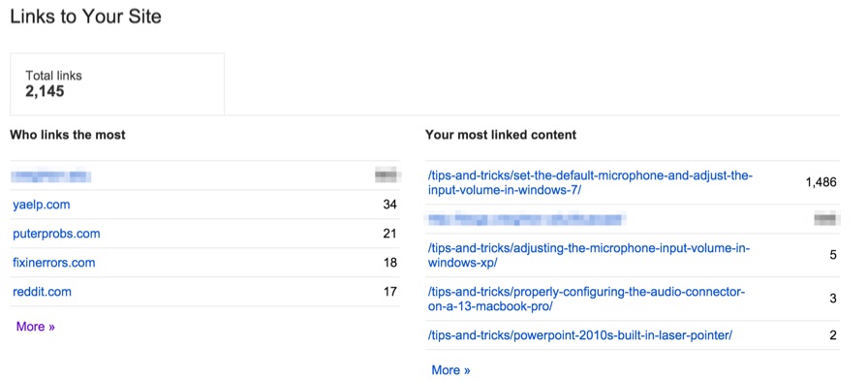Open the yaelp.com link
The width and height of the screenshot is (868, 380).
click(42, 205)
